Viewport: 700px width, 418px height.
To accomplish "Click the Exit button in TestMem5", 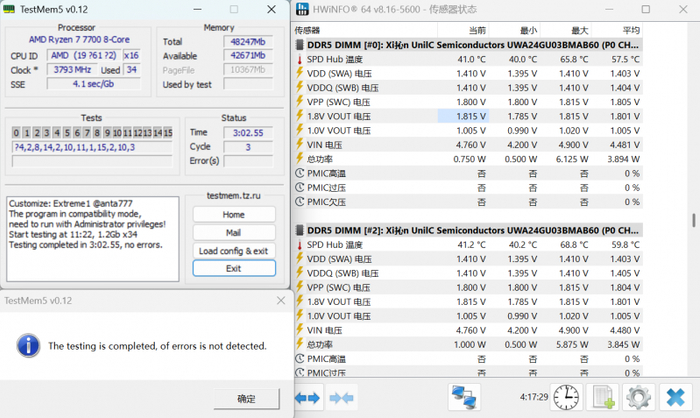I will click(233, 268).
